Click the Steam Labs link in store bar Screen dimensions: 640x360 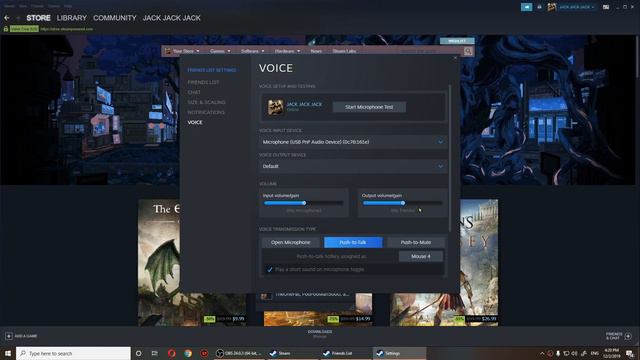344,51
